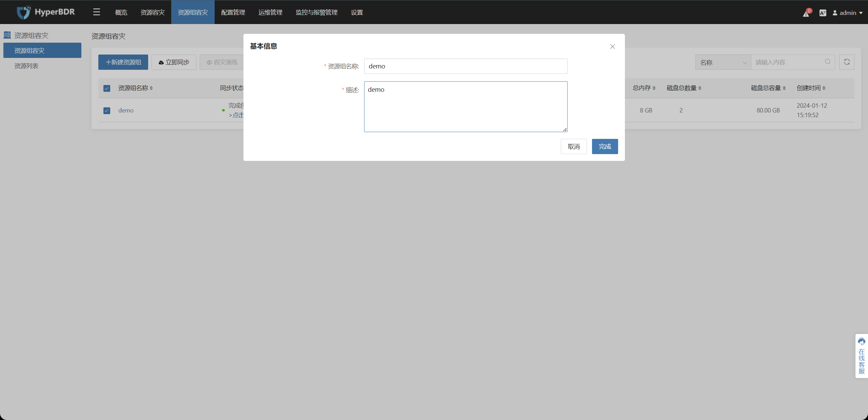Image resolution: width=868 pixels, height=420 pixels.
Task: Open 资源容灾 menu
Action: pos(153,13)
